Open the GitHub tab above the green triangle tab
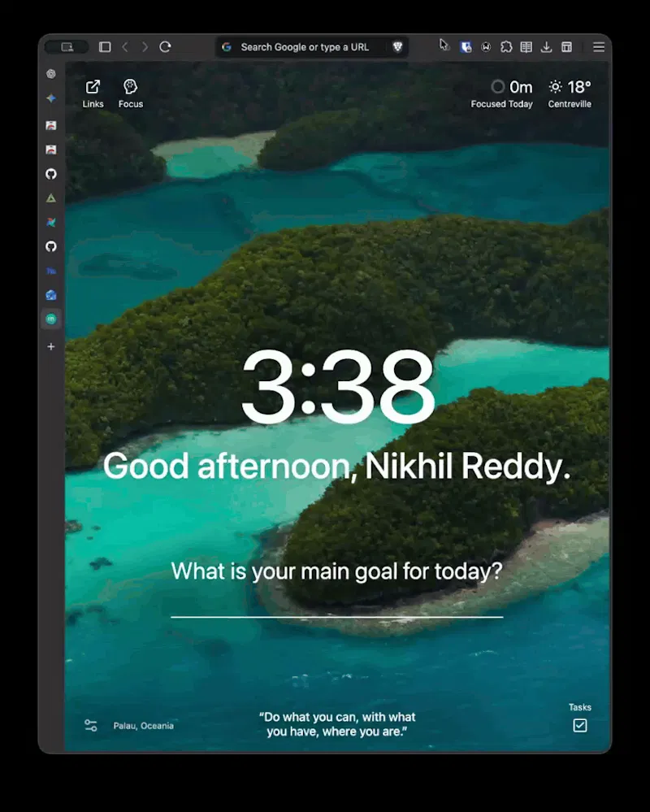The width and height of the screenshot is (650, 812). click(50, 173)
